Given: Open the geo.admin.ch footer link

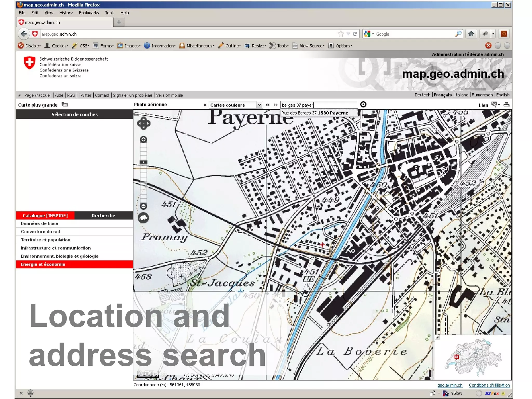Looking at the screenshot, I should [450, 385].
